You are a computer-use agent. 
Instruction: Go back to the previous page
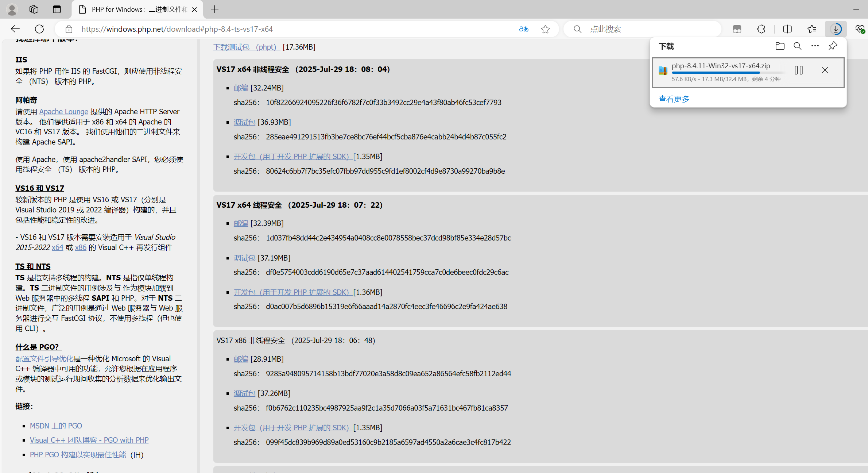[x=15, y=29]
